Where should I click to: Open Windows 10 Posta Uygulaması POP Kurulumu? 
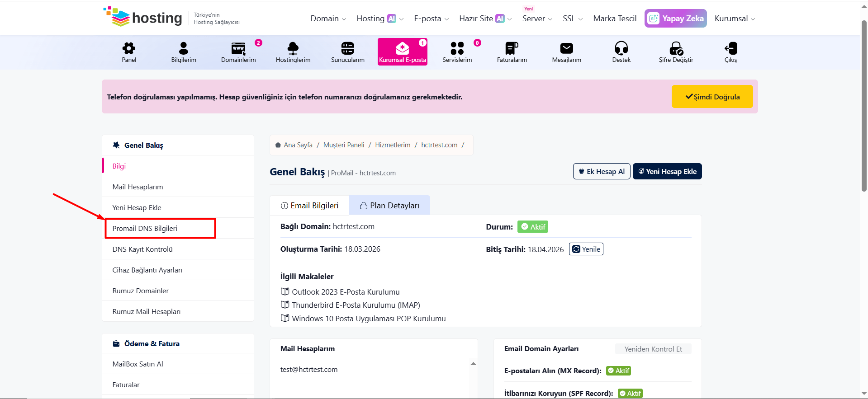point(369,319)
